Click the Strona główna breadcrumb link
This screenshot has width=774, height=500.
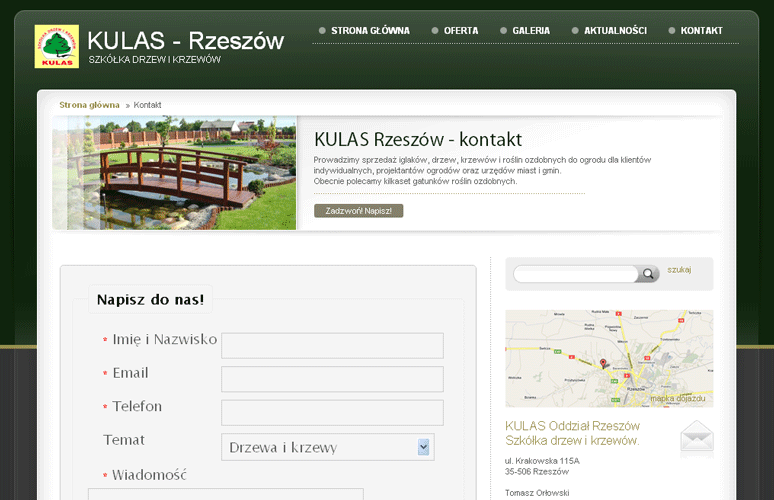tap(89, 105)
